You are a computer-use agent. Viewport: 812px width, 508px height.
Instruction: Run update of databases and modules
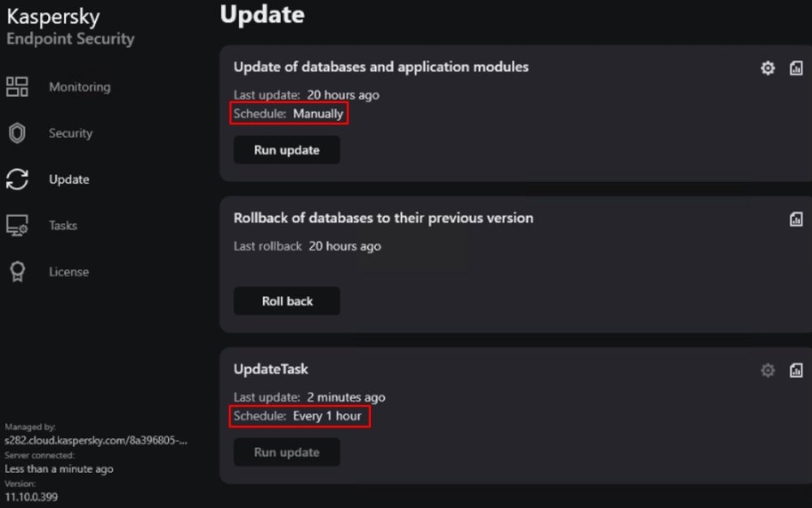[287, 150]
